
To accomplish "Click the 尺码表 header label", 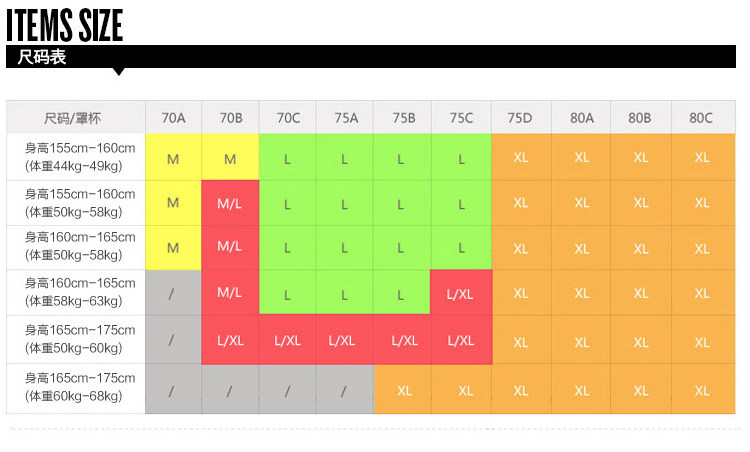I will coord(42,57).
